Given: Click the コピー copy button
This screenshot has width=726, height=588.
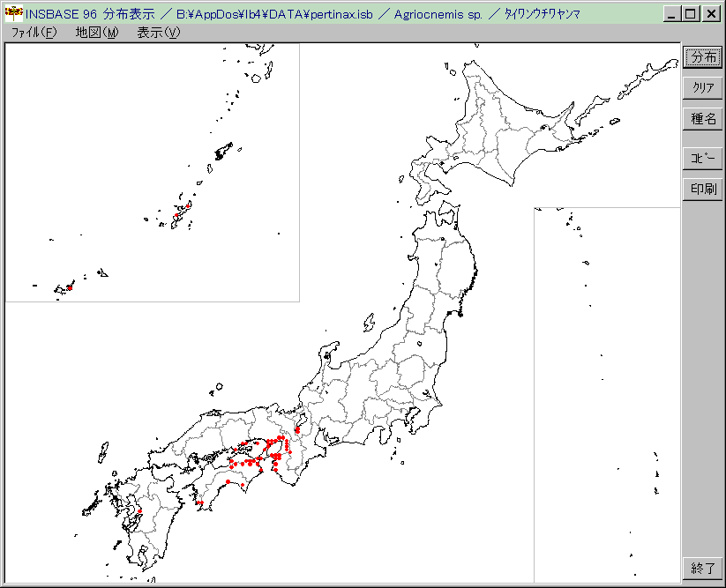Looking at the screenshot, I should [703, 158].
